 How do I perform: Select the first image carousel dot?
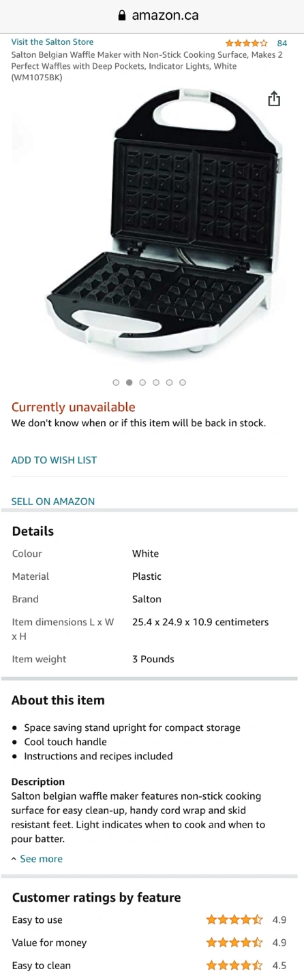point(116,382)
